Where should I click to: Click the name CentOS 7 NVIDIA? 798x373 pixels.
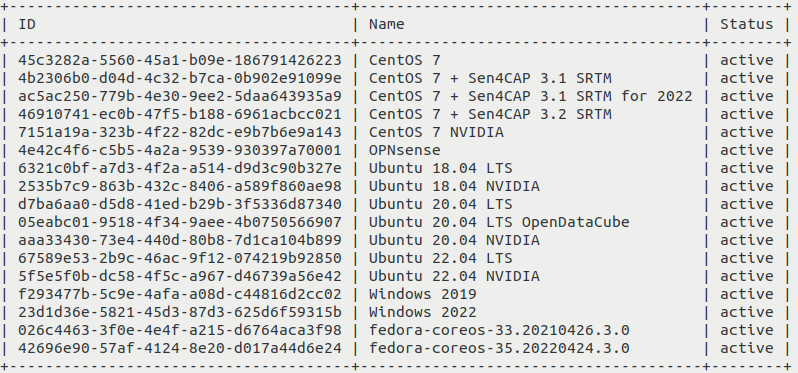(436, 132)
